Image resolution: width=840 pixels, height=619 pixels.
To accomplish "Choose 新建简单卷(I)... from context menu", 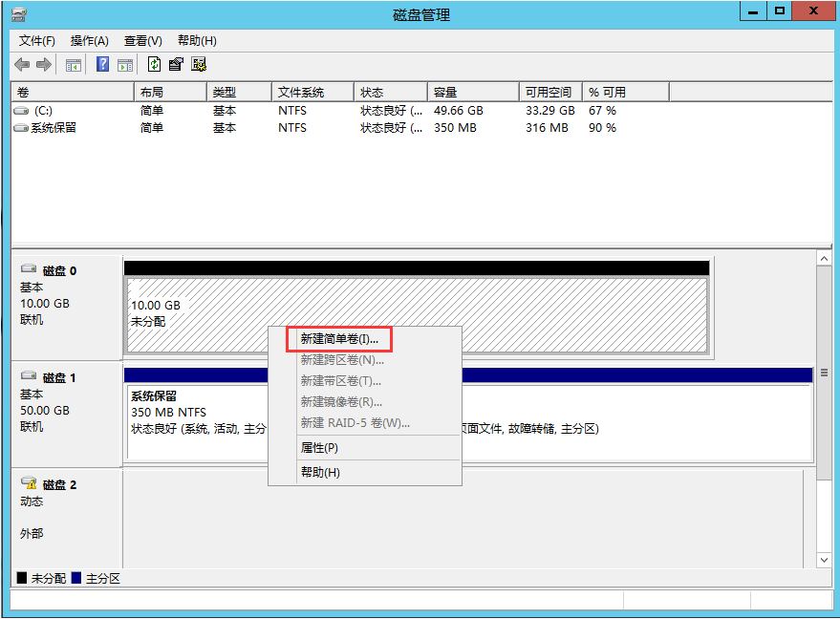I will [x=339, y=338].
